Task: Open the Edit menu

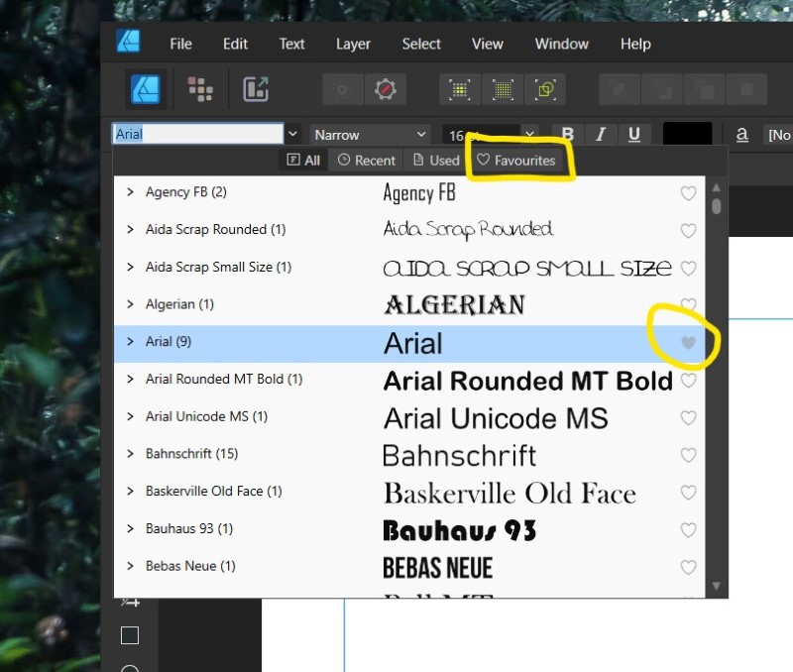Action: pyautogui.click(x=235, y=44)
